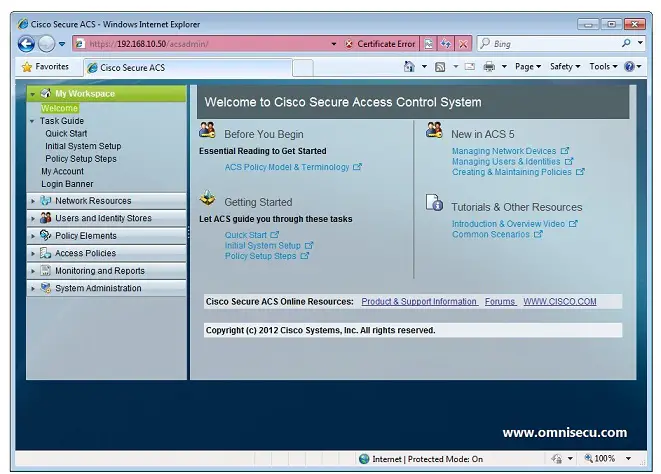661x474 pixels.
Task: Click the Stop loading X icon
Action: [x=463, y=44]
